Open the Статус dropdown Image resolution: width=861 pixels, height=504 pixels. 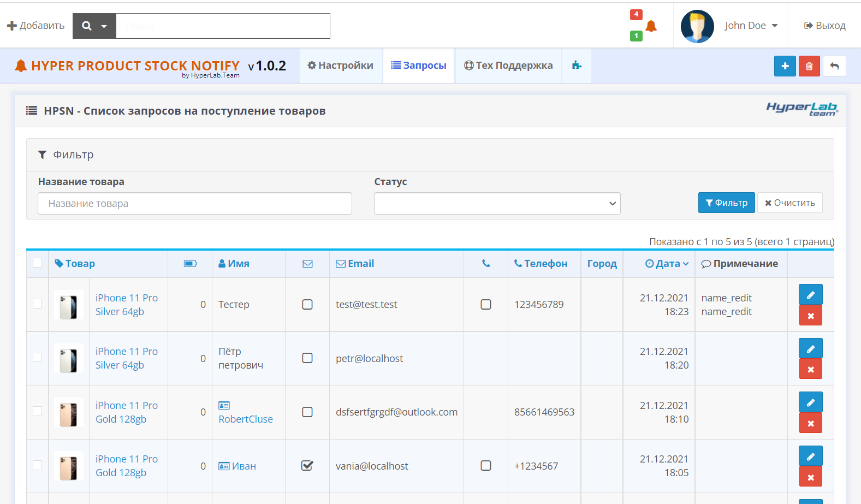497,204
